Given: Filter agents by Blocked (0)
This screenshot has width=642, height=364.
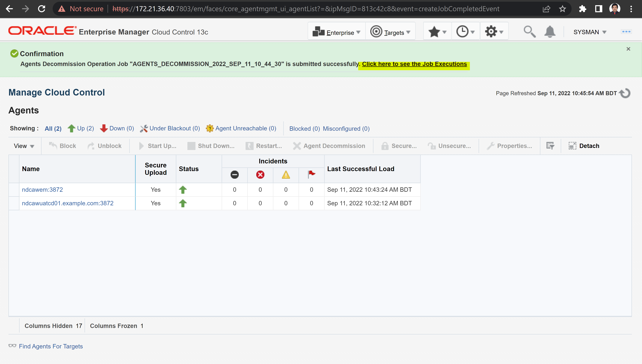Looking at the screenshot, I should coord(305,129).
